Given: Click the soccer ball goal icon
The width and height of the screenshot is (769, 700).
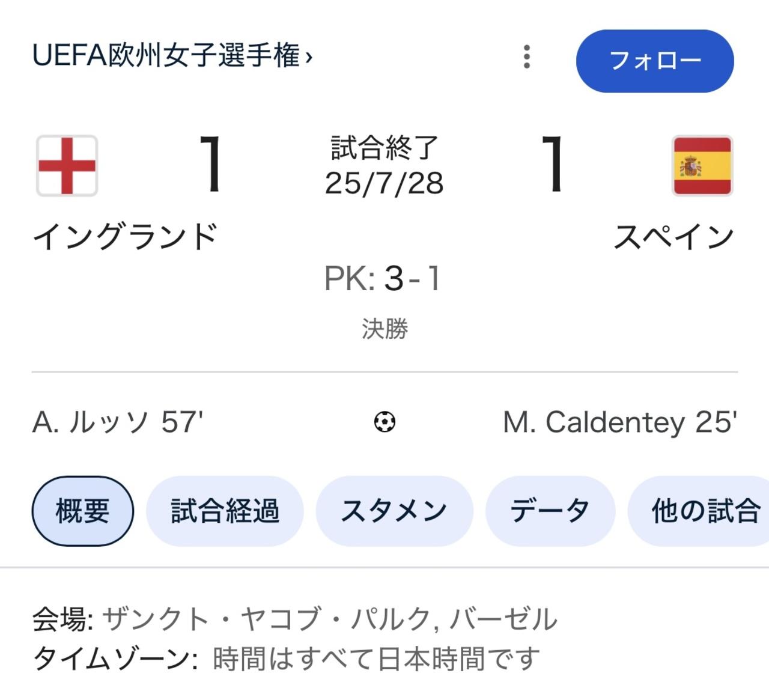Looking at the screenshot, I should [384, 422].
